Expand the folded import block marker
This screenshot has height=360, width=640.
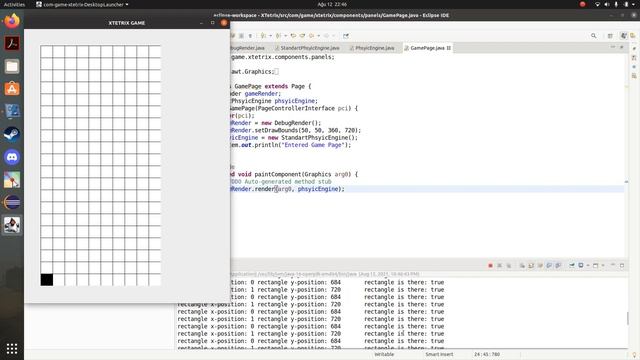[276, 72]
